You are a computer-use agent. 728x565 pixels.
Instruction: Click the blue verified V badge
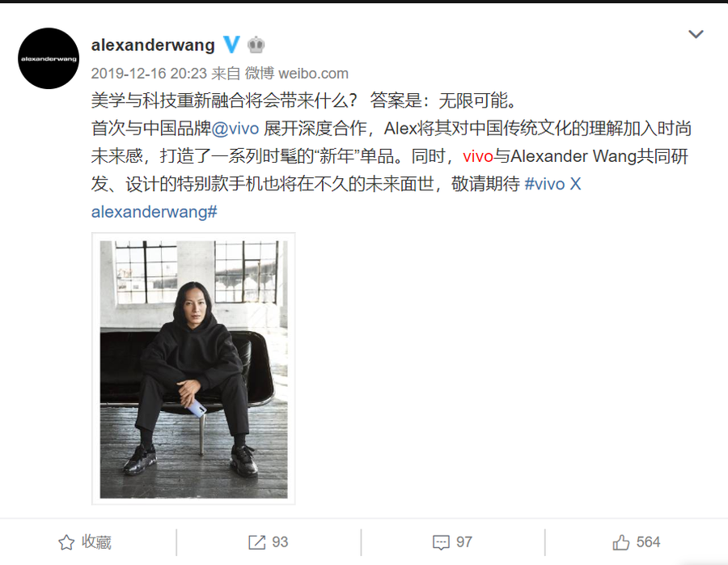[231, 45]
